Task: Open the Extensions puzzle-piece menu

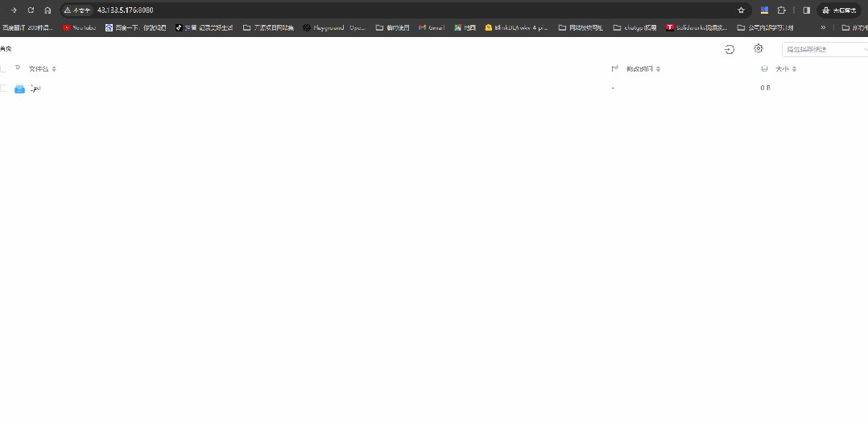Action: [x=782, y=10]
